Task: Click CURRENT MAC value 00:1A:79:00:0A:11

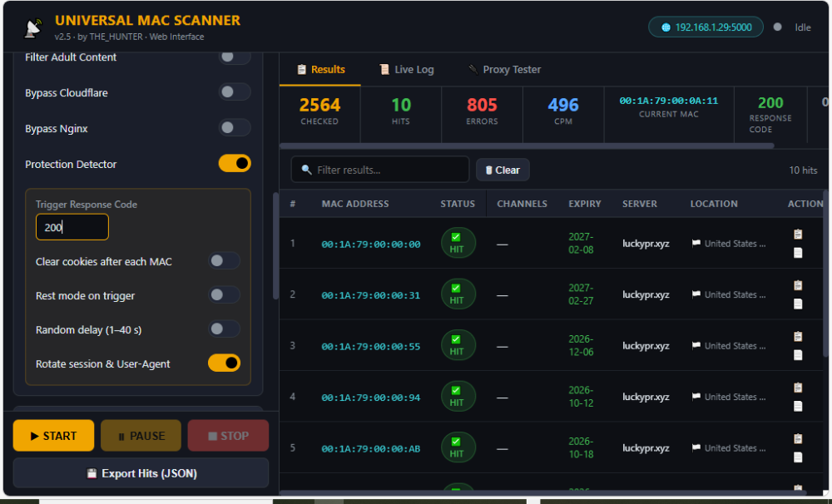Action: 669,101
